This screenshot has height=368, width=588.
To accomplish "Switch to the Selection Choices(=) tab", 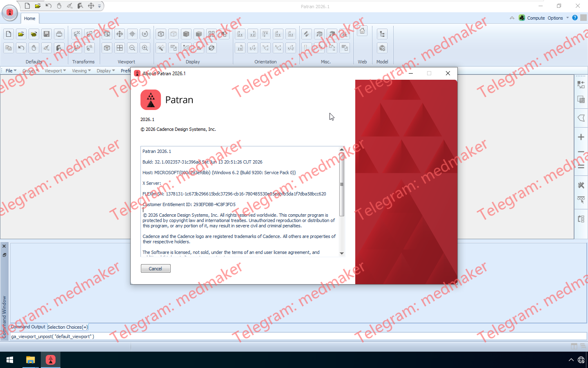I will [x=68, y=327].
